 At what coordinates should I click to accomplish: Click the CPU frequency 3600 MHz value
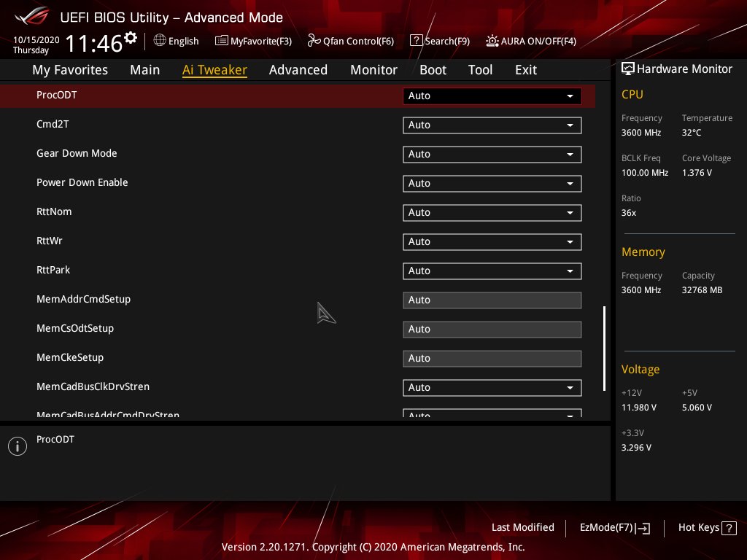coord(640,133)
